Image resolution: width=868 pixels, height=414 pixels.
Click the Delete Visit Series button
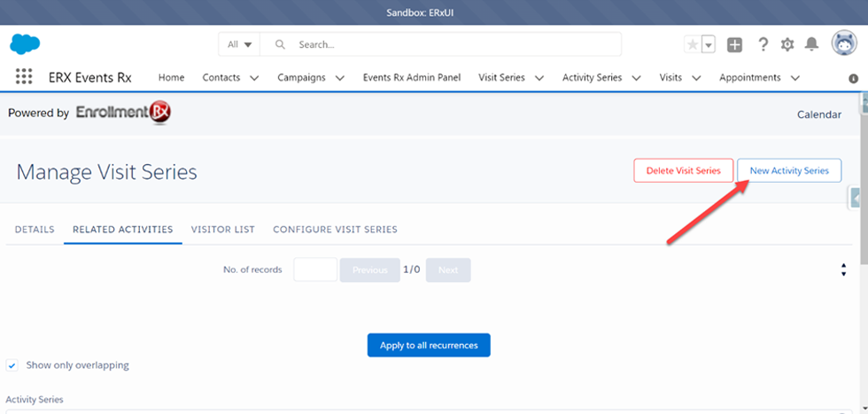pyautogui.click(x=683, y=170)
